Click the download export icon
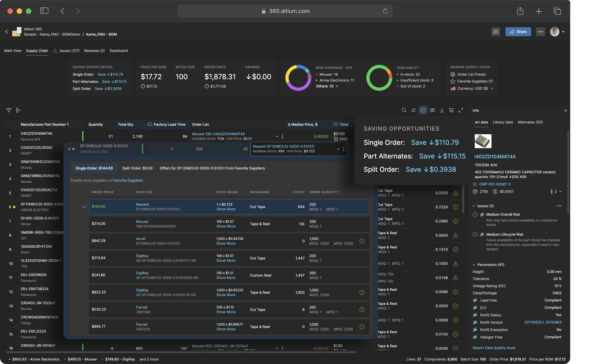 click(x=442, y=110)
